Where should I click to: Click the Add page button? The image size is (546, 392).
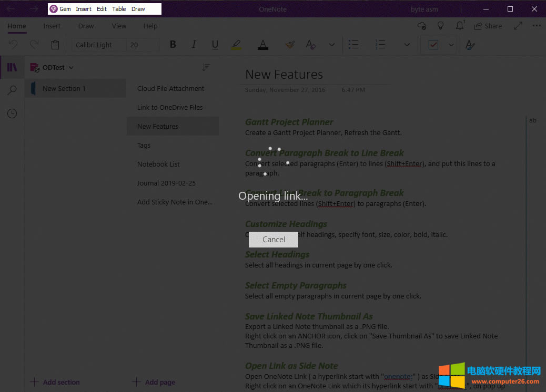click(154, 382)
